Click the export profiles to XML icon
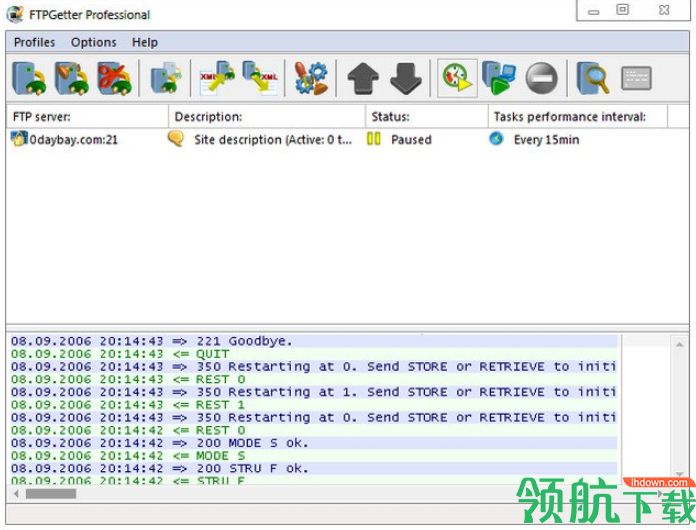Screen dimensions: 696x530 [260, 77]
